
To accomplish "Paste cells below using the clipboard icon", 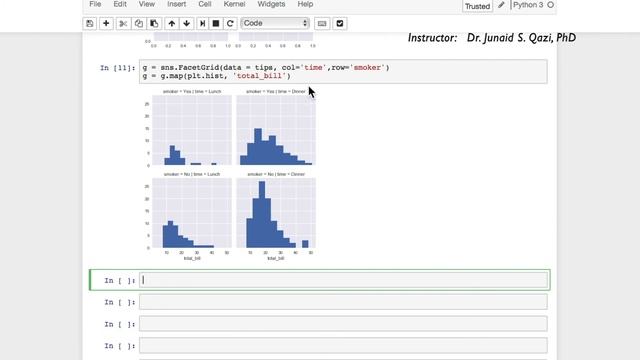I will [x=154, y=24].
